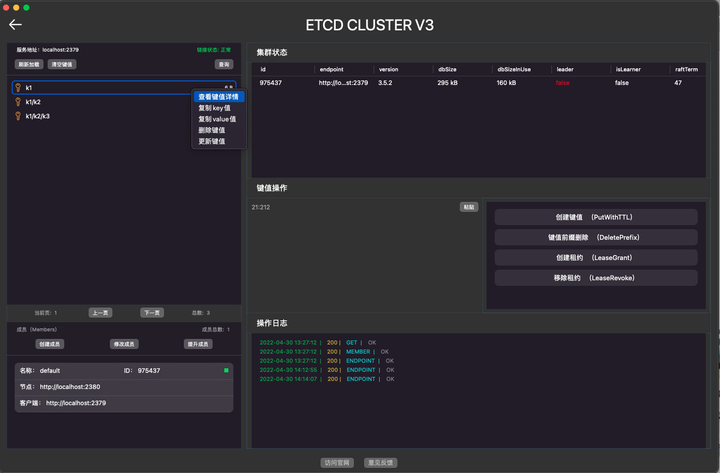
Task: Click the green connection status text
Action: tap(214, 50)
